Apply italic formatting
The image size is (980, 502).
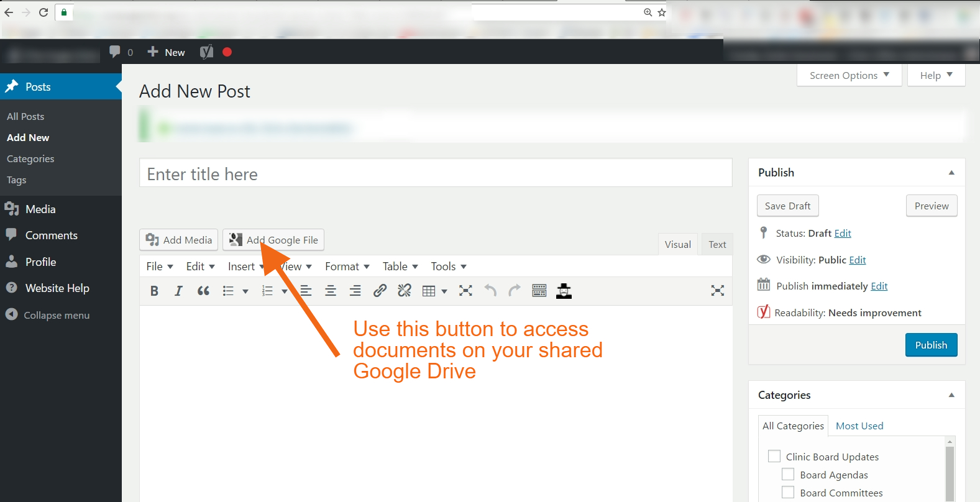coord(178,291)
